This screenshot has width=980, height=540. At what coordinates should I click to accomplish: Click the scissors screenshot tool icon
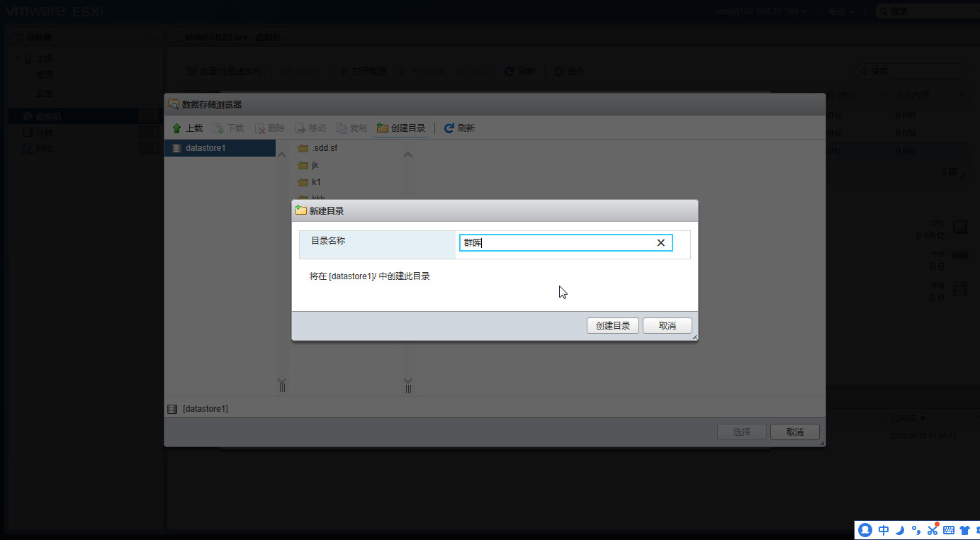[932, 529]
